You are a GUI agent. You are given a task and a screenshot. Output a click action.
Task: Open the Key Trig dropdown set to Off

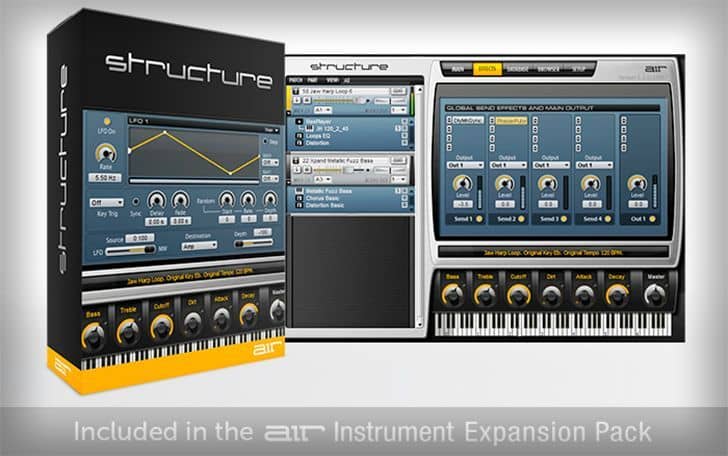(x=107, y=202)
